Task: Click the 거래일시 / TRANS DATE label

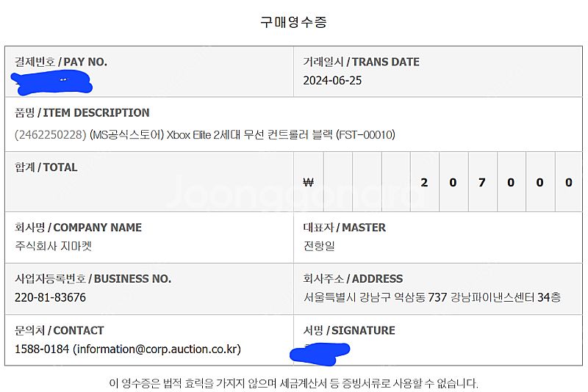Action: (x=361, y=62)
